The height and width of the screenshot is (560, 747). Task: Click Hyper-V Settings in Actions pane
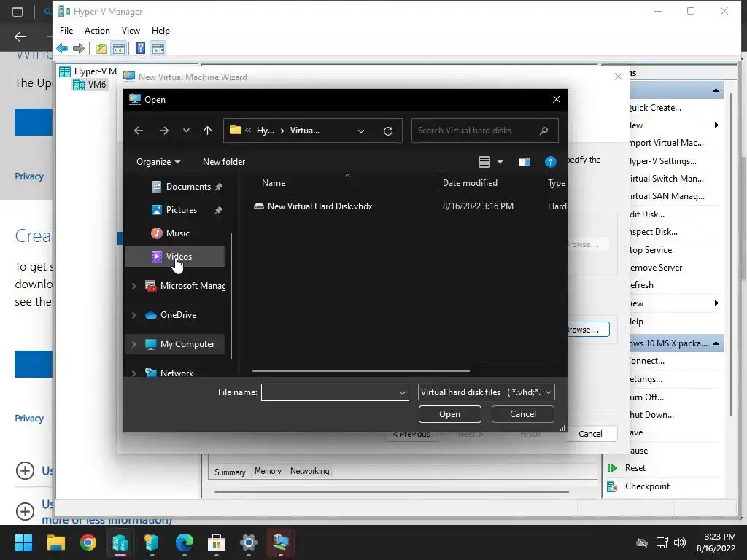(x=662, y=161)
